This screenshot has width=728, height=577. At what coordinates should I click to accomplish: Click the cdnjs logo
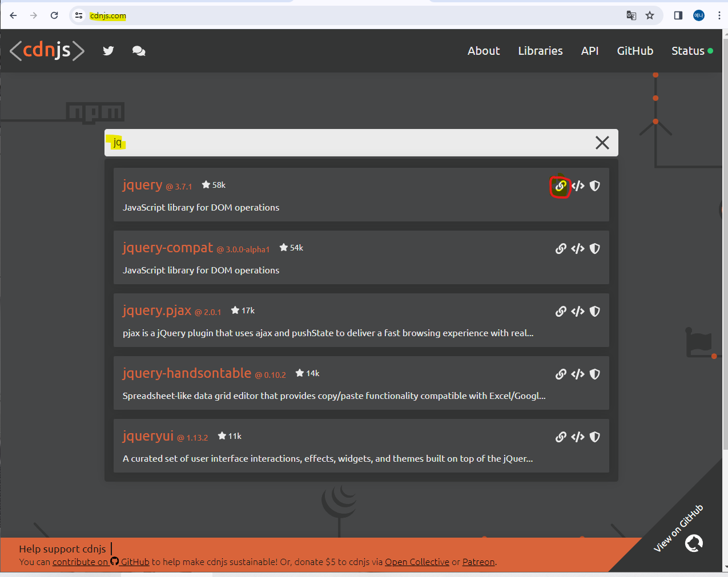(x=47, y=51)
